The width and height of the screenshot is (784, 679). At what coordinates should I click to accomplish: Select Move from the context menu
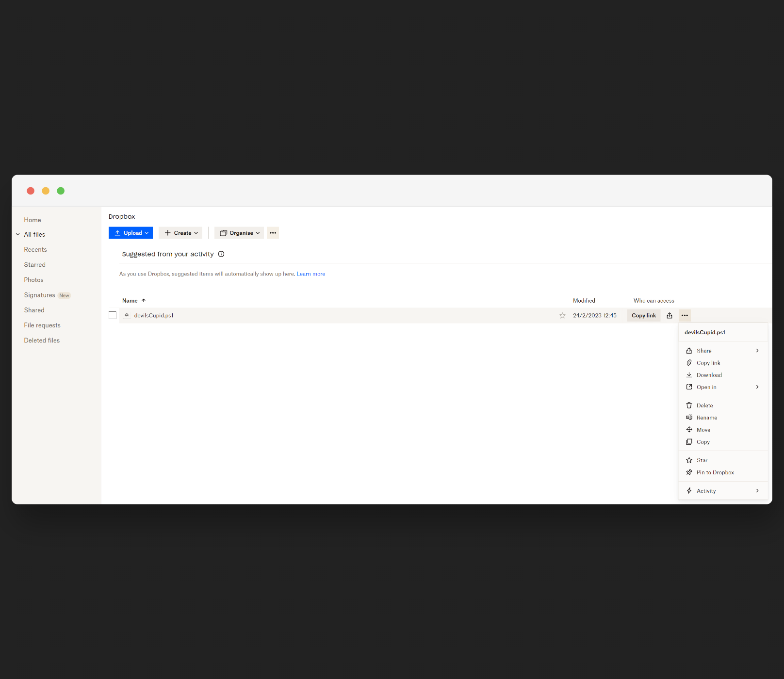[723, 430]
